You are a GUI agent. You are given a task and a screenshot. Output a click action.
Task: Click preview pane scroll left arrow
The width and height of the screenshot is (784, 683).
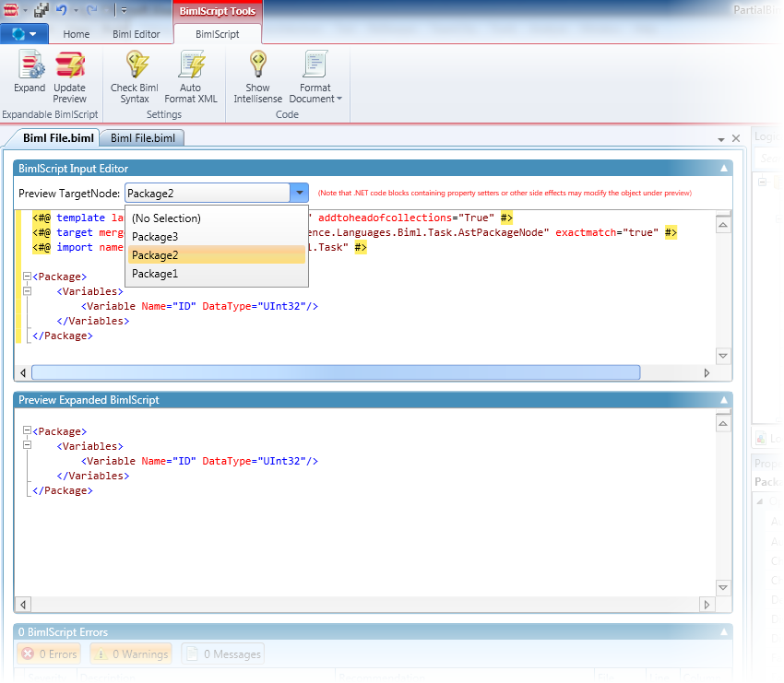tap(23, 605)
